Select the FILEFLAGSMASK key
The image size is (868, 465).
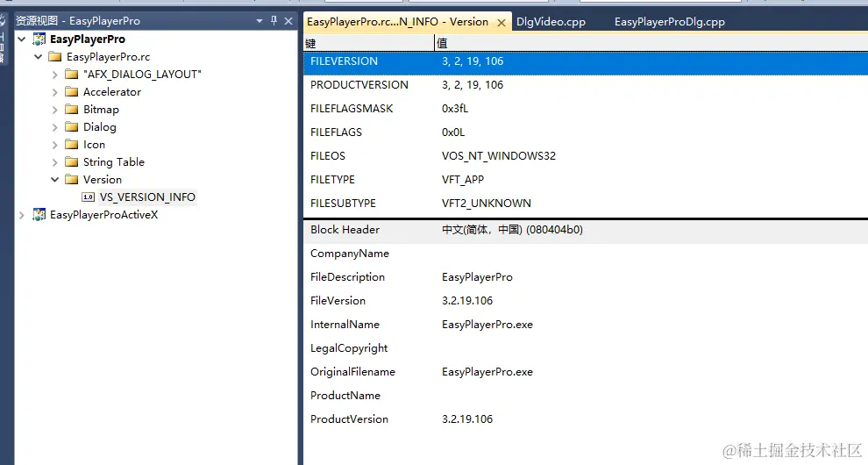click(x=352, y=109)
